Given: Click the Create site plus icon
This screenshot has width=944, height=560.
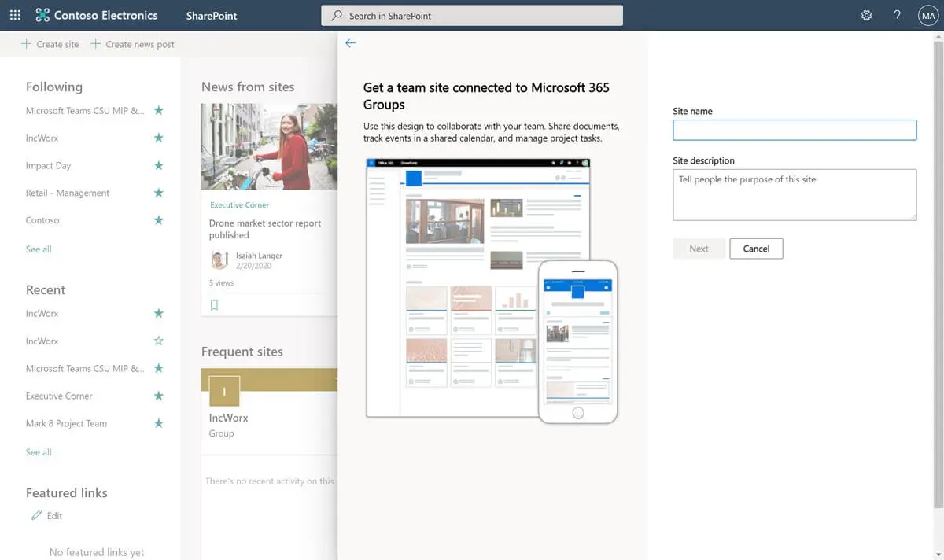Looking at the screenshot, I should coord(26,44).
